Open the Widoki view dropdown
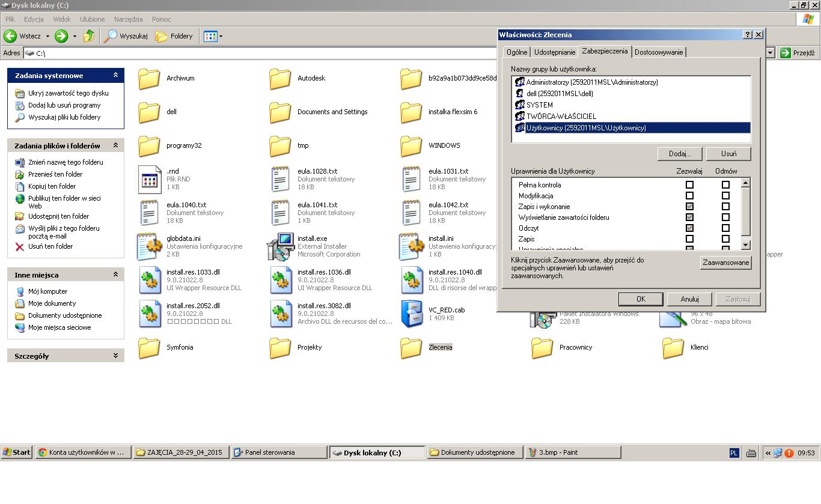 pos(213,36)
